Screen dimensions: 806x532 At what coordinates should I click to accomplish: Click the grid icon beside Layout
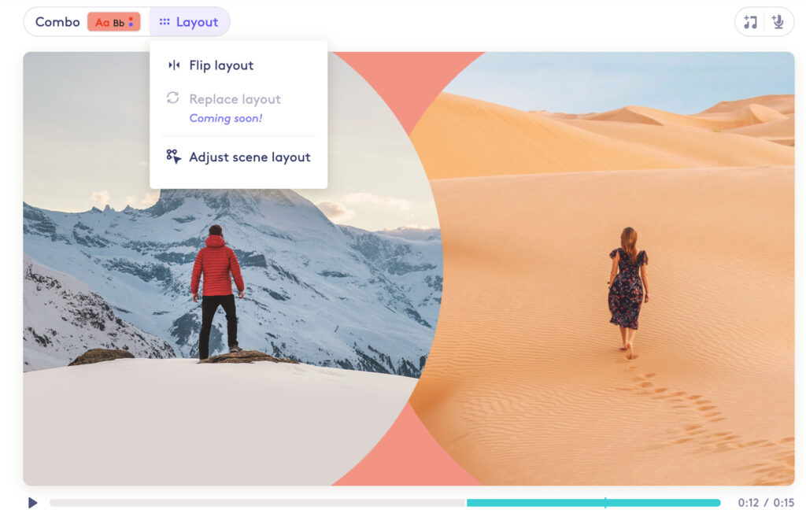[164, 22]
